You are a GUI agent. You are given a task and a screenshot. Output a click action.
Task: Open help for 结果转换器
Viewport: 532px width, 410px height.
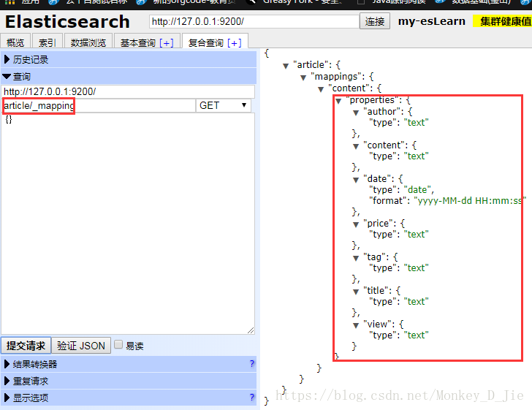point(251,363)
